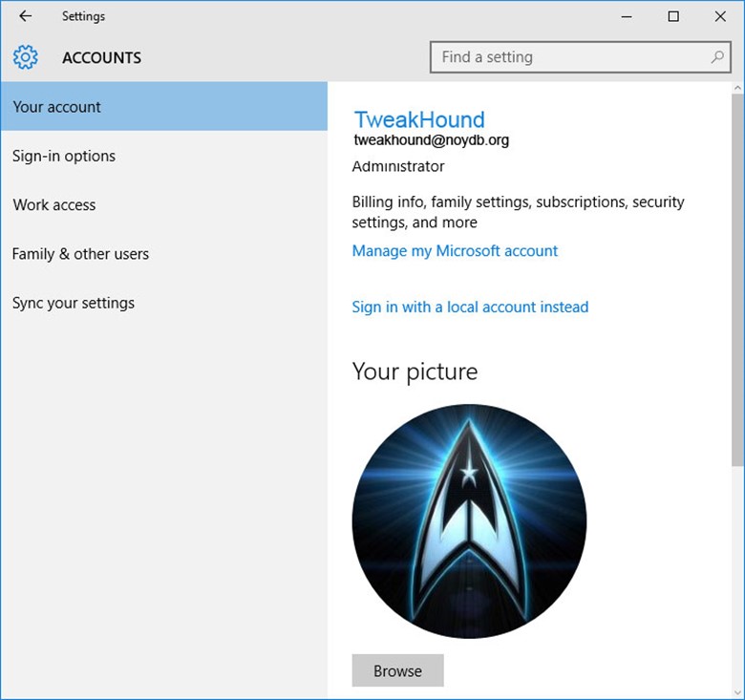
Task: Click the Your picture heading
Action: coord(415,371)
